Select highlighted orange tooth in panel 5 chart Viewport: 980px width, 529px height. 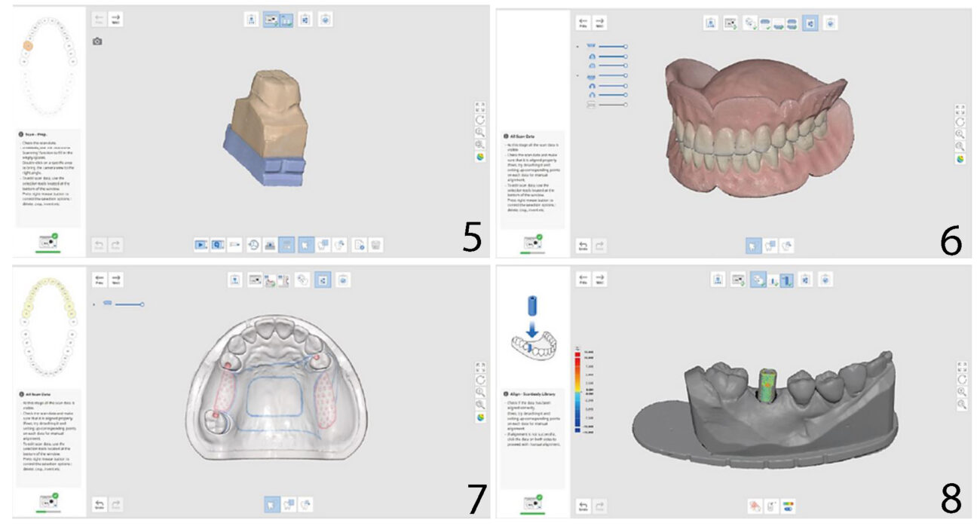coord(27,46)
